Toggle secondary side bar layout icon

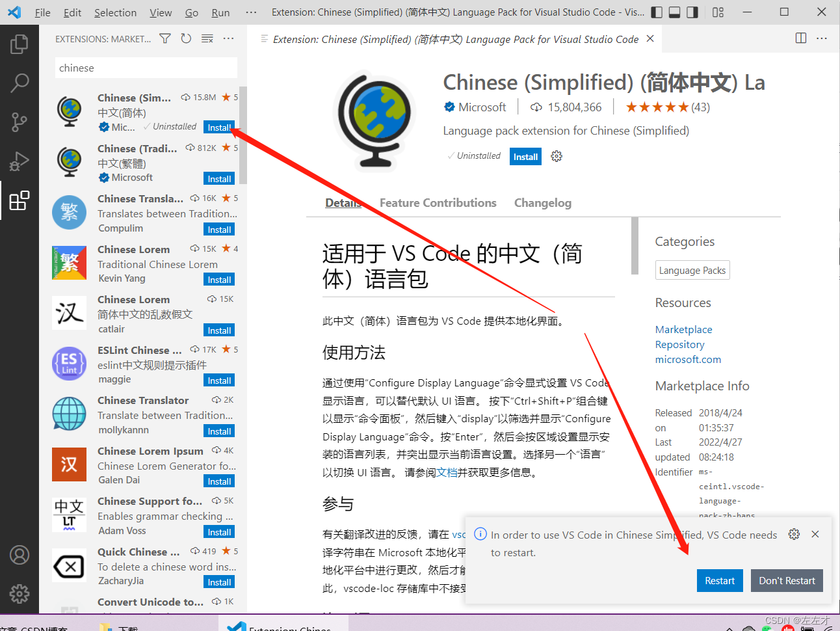[692, 12]
